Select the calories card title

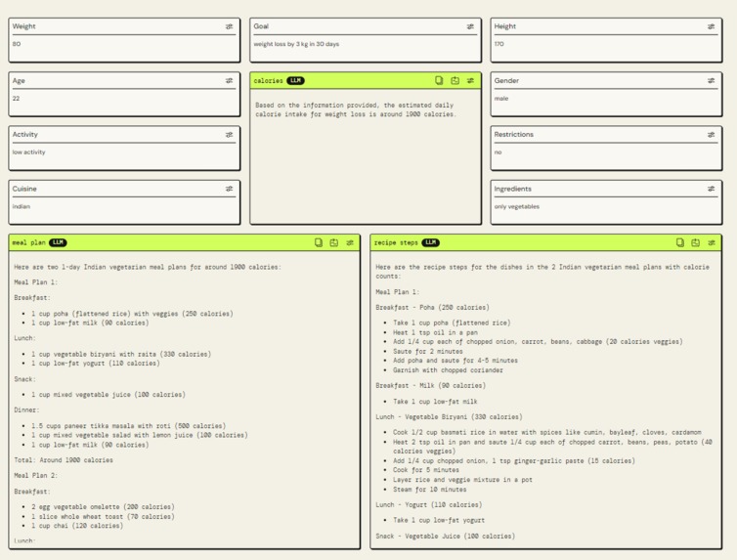click(x=269, y=81)
